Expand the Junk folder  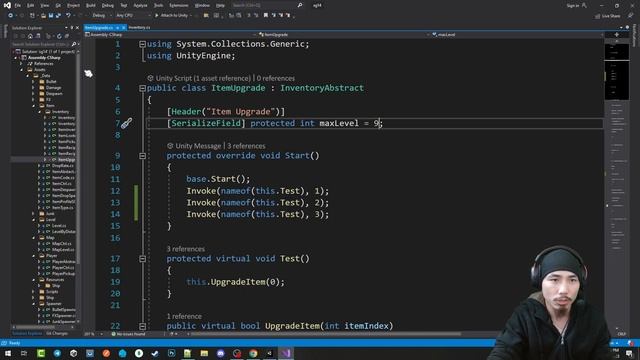(33, 213)
